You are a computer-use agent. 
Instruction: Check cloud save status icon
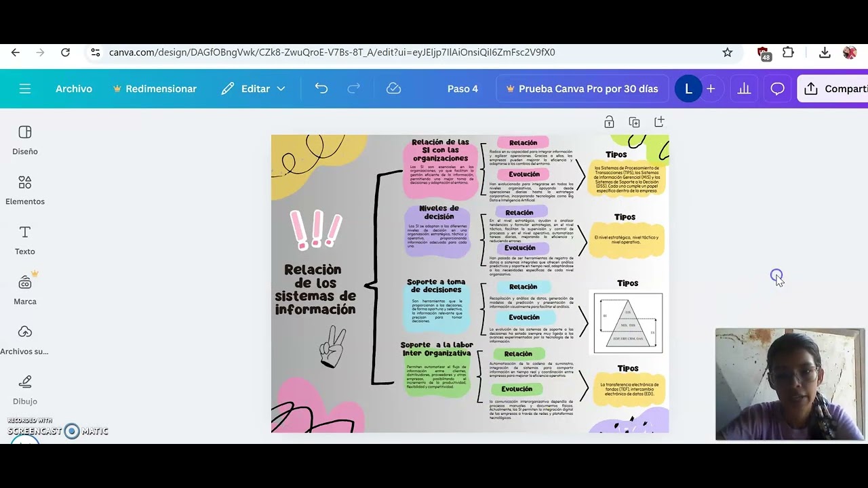click(x=393, y=89)
